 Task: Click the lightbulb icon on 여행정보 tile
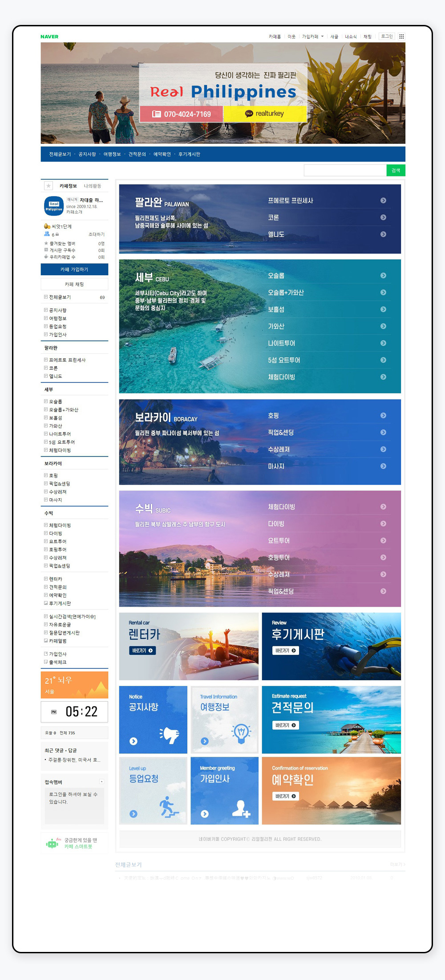[241, 734]
